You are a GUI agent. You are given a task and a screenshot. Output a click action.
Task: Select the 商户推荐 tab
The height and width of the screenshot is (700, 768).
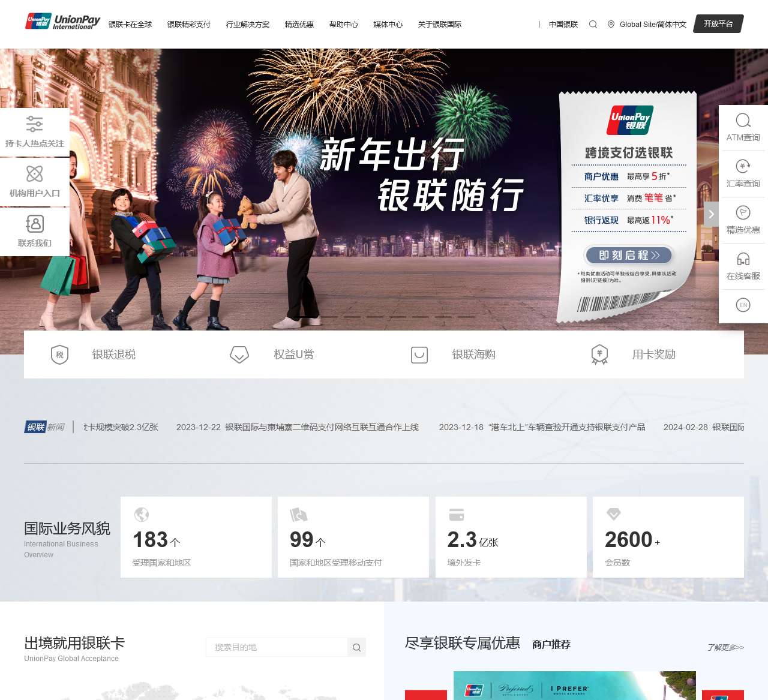(551, 644)
